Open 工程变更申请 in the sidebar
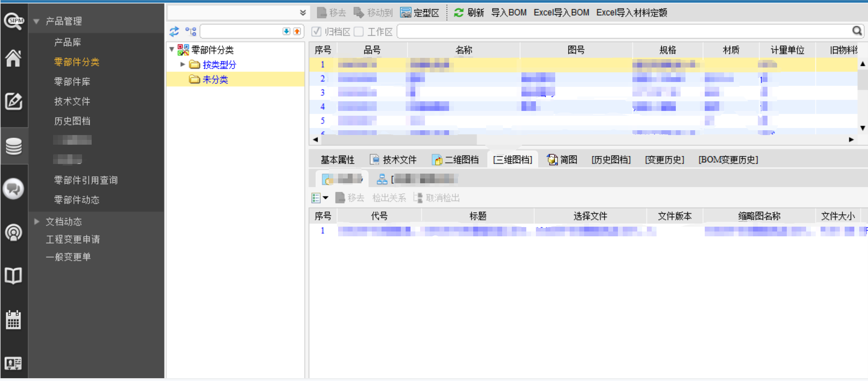Viewport: 868px width, 381px height. (73, 239)
